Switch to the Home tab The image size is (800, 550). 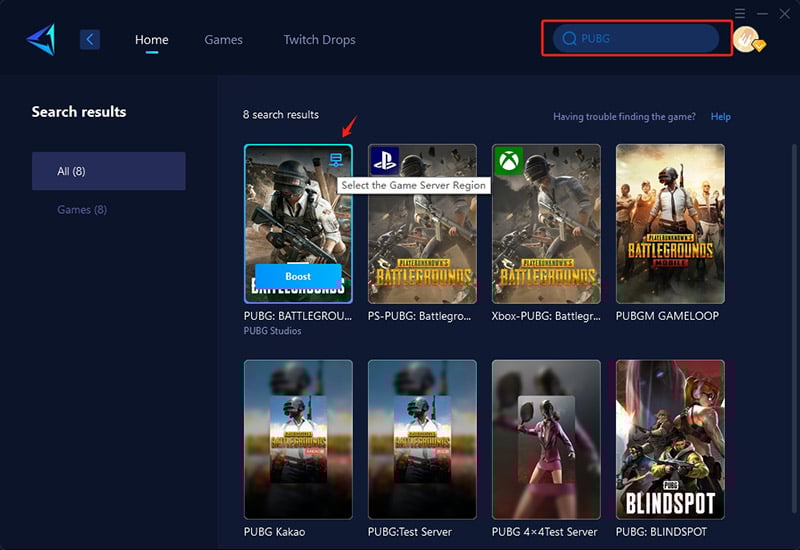[152, 40]
